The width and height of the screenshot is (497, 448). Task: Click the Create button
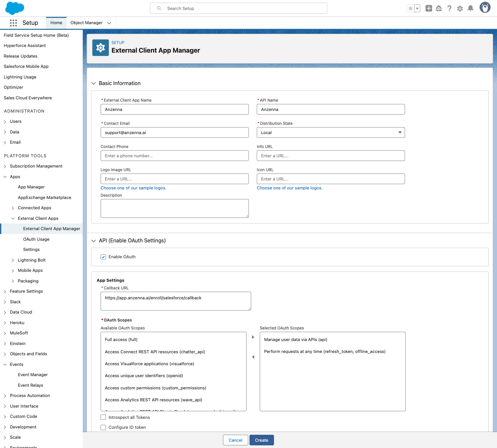[x=261, y=440]
